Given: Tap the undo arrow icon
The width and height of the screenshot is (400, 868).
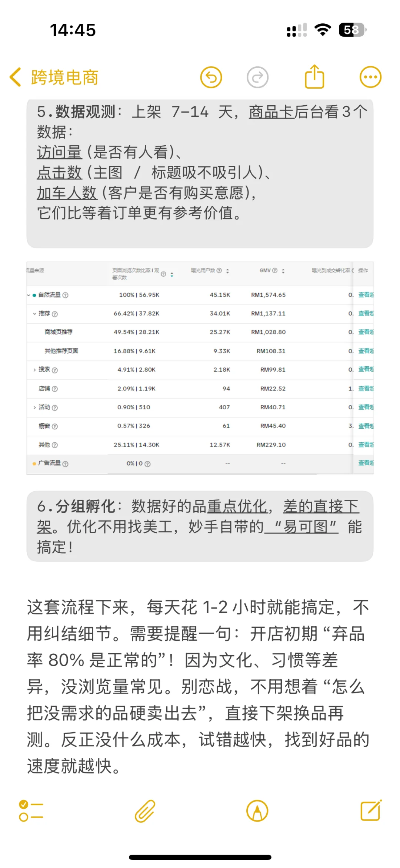Looking at the screenshot, I should pyautogui.click(x=211, y=77).
